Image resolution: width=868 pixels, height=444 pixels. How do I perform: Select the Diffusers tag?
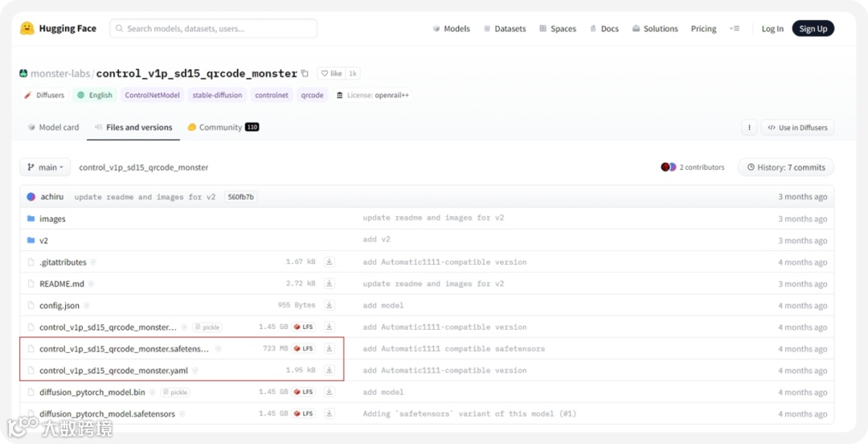point(44,96)
